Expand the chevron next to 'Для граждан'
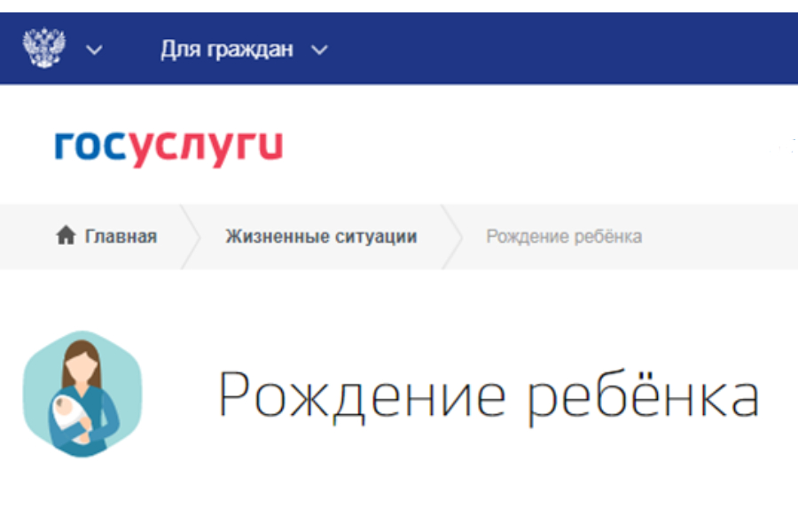798x532 pixels. 319,50
